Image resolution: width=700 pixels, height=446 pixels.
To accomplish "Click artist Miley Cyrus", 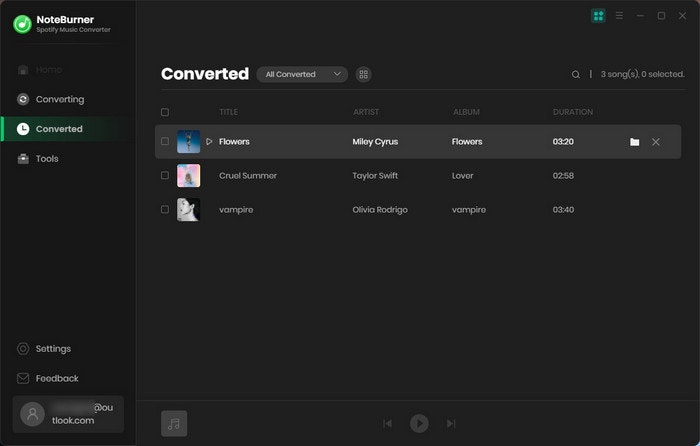I will (x=375, y=142).
